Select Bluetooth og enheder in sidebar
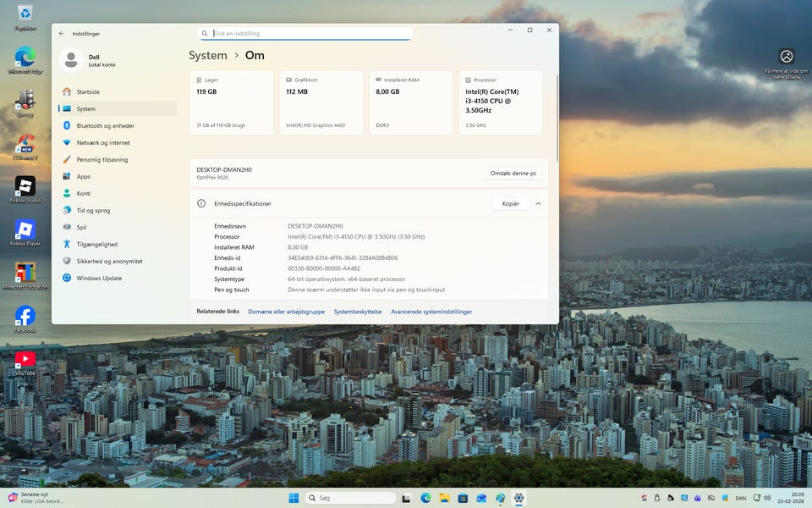Image resolution: width=812 pixels, height=508 pixels. pos(105,126)
